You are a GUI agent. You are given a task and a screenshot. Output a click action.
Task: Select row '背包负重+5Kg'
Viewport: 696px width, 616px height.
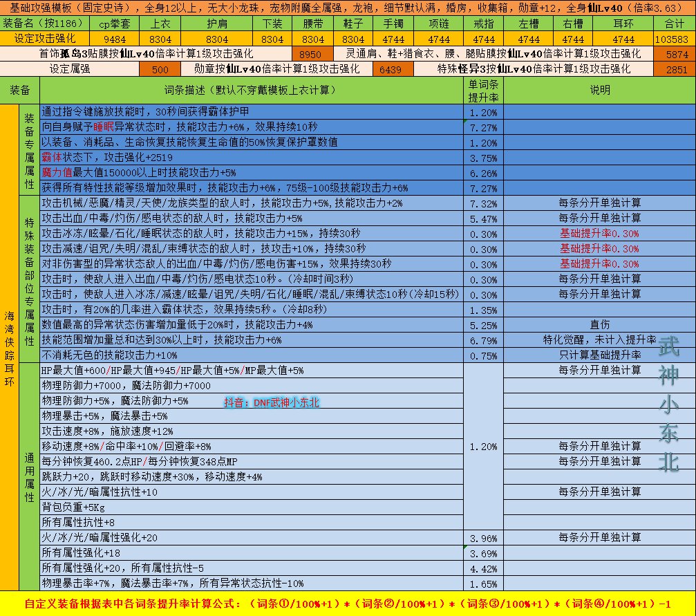click(251, 507)
